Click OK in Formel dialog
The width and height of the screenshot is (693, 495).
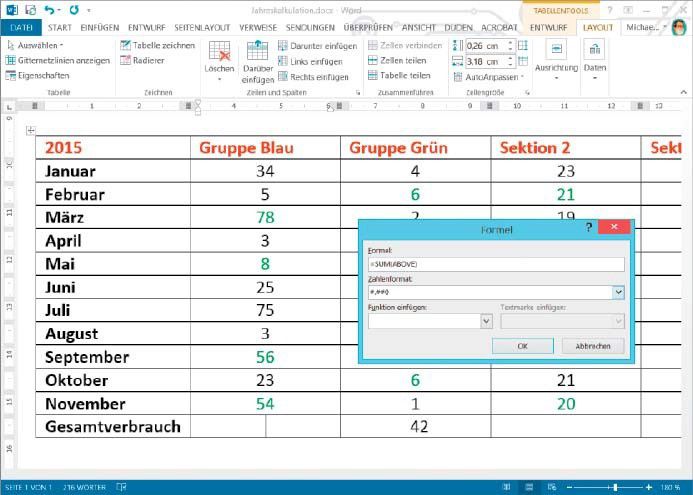click(x=522, y=346)
